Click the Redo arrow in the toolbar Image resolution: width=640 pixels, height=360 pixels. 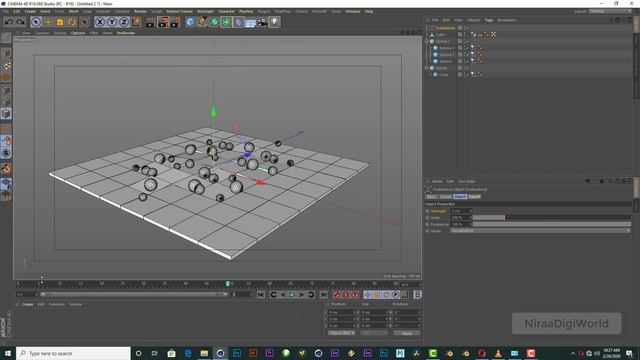click(x=20, y=22)
